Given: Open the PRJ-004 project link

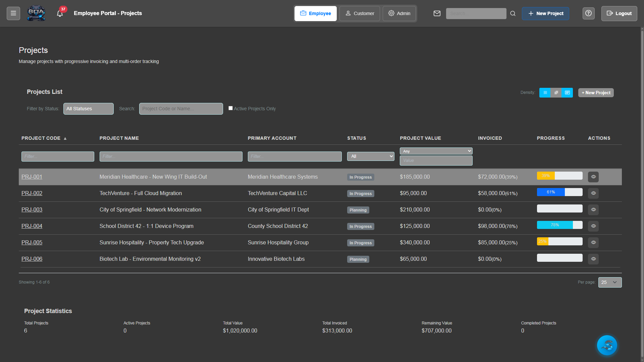Looking at the screenshot, I should pyautogui.click(x=32, y=226).
